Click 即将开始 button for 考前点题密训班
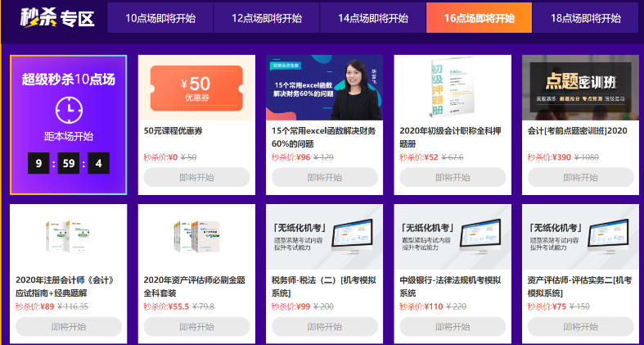Image resolution: width=644 pixels, height=345 pixels. [x=581, y=177]
